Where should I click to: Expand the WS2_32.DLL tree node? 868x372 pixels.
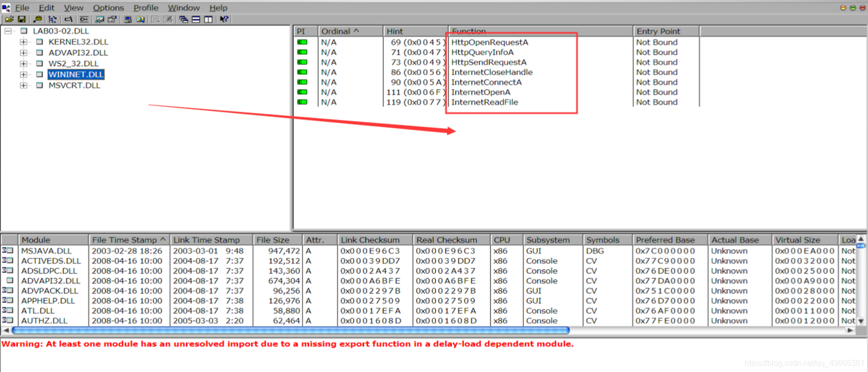click(24, 63)
